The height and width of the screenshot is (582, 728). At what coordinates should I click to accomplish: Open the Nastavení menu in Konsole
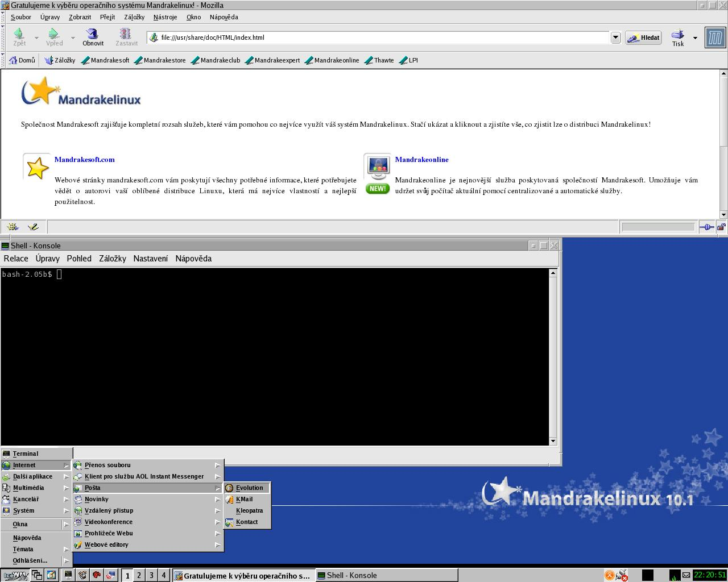pos(151,259)
